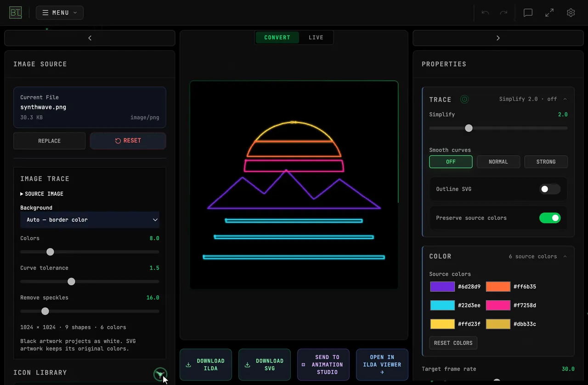588x385 pixels.
Task: Click the Trace power circle icon
Action: 464,99
